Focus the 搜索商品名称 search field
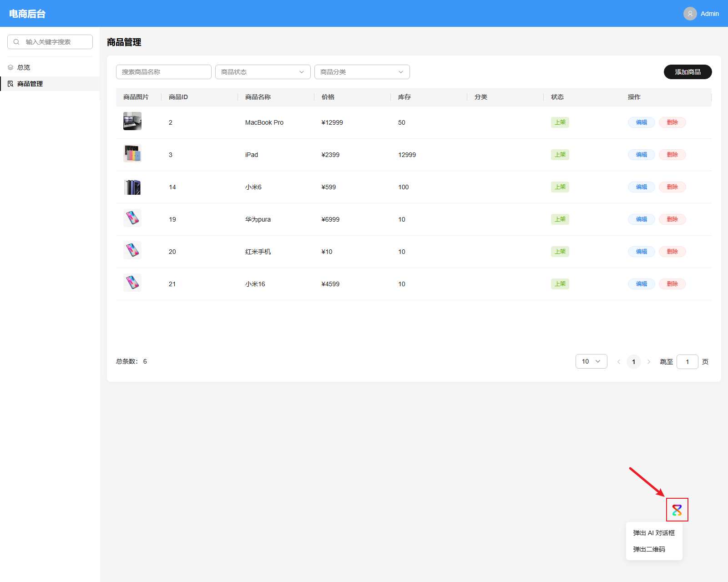Viewport: 728px width, 582px height. coord(164,72)
